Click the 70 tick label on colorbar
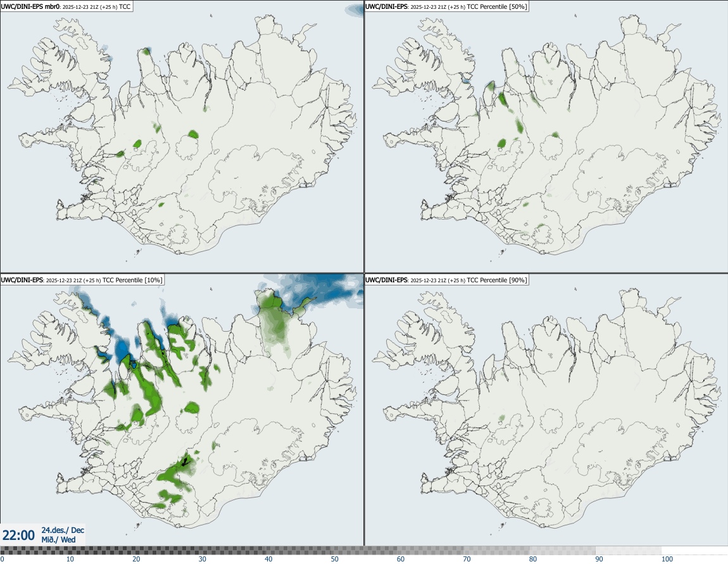 tap(467, 559)
